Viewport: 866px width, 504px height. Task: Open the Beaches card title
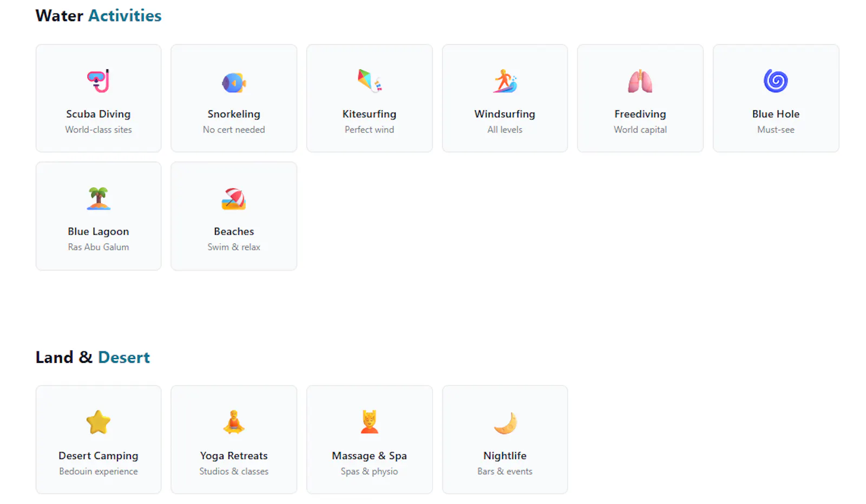point(234,231)
